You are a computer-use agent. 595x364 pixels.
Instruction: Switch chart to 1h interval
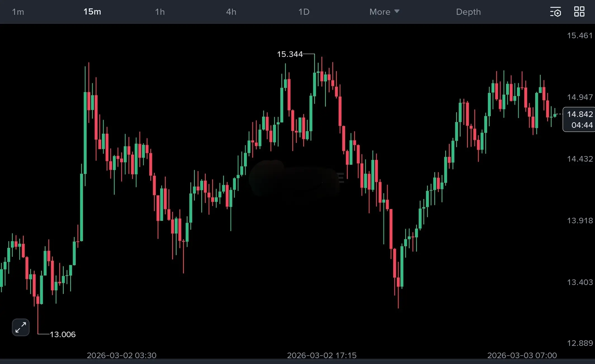pos(160,12)
